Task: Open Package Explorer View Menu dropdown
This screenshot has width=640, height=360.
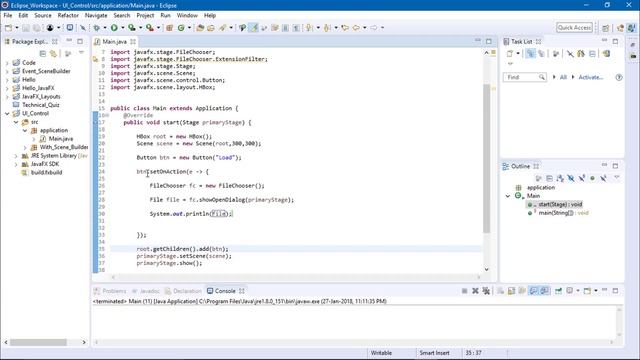Action: (81, 53)
